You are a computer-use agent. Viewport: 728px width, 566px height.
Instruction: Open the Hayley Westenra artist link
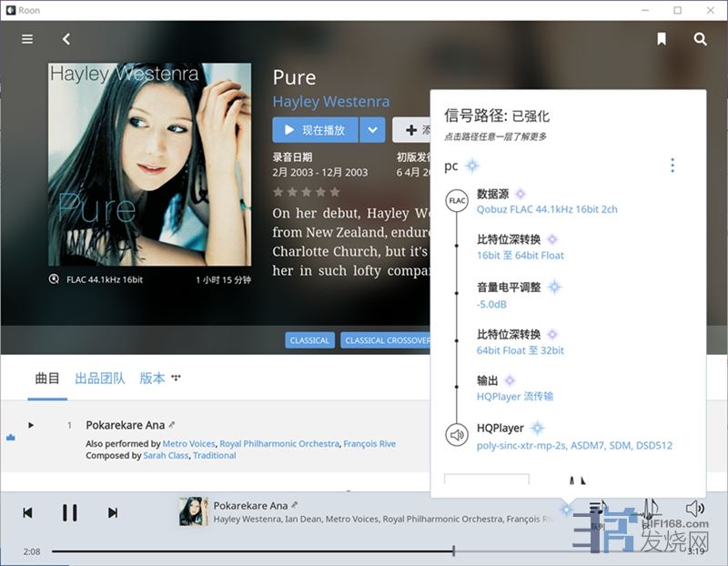coord(331,102)
